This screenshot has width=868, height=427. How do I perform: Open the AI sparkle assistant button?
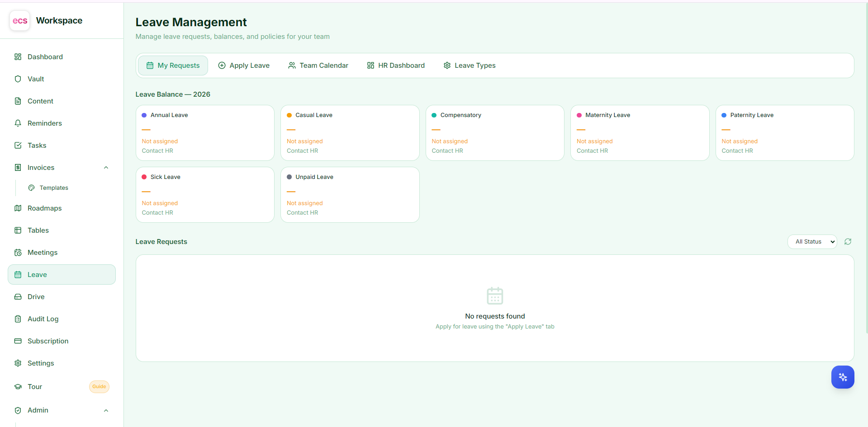click(x=843, y=377)
